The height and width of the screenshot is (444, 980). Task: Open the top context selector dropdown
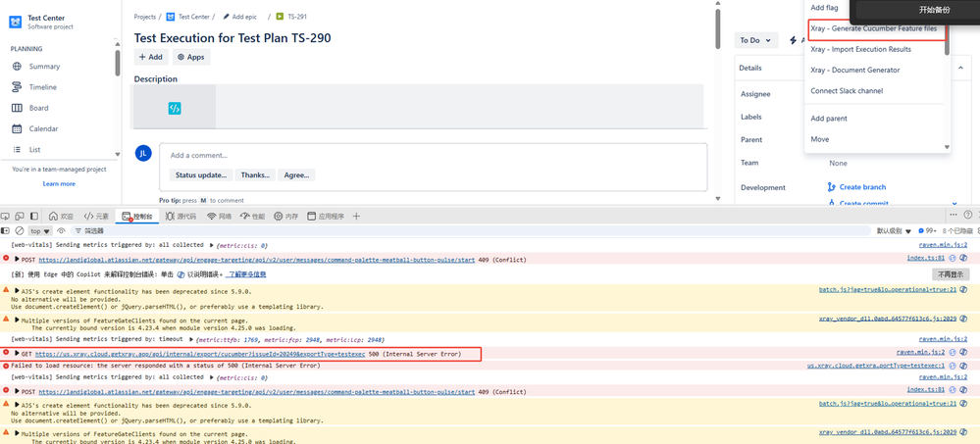[x=40, y=231]
